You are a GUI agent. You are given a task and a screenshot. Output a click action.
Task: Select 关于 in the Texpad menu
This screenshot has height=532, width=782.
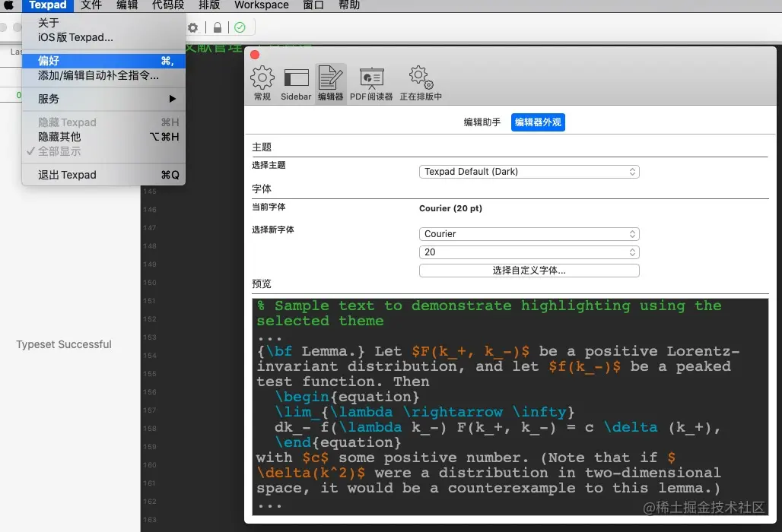tap(103, 23)
